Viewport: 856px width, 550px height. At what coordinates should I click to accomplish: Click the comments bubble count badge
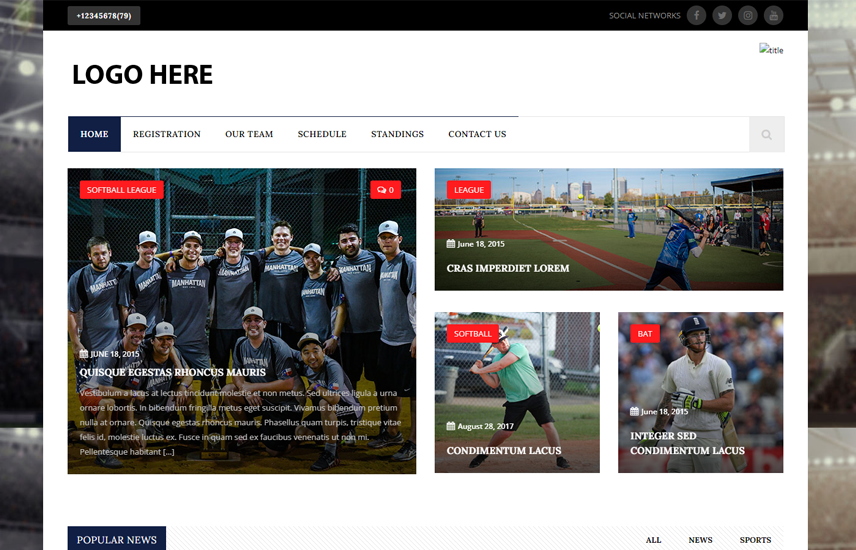point(385,190)
